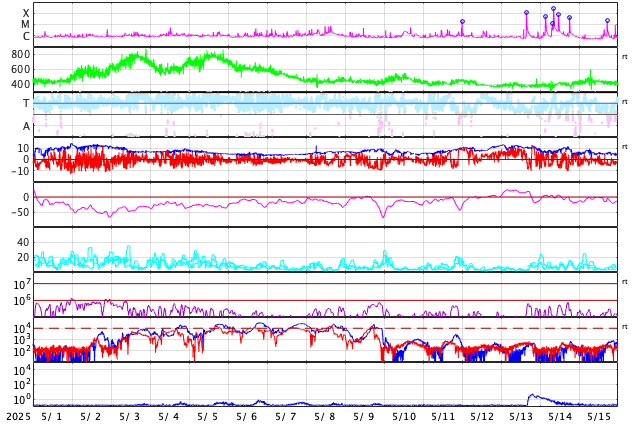Select the 10^6 axis label
Viewport: 634px width, 424px height.
point(22,301)
